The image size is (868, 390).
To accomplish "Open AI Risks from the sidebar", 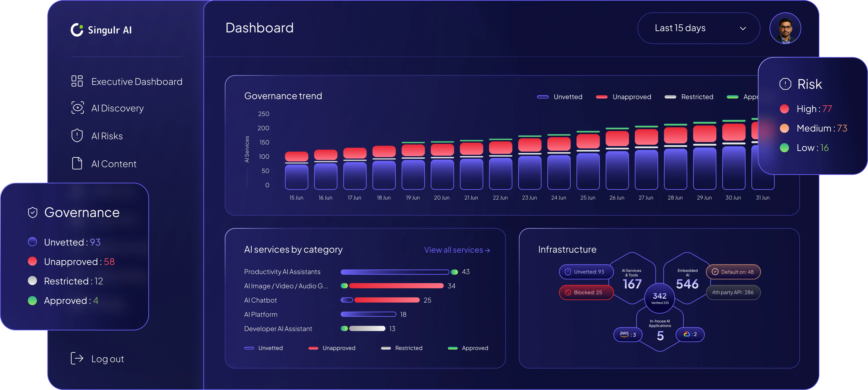I will point(107,136).
